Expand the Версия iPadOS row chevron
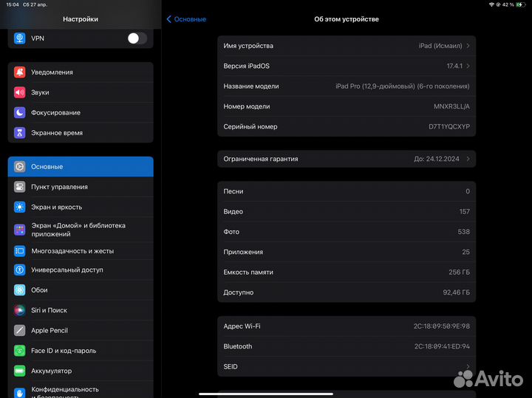This screenshot has height=398, width=532. coord(468,66)
